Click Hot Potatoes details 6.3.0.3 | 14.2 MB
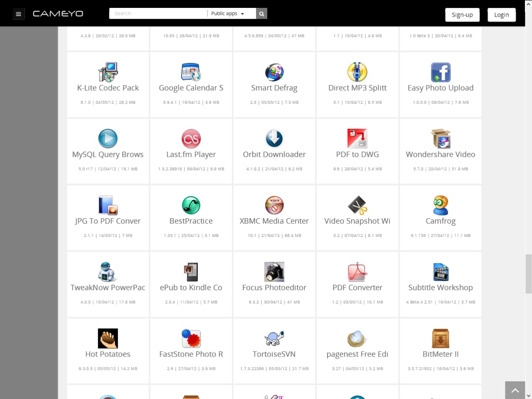 pos(108,369)
